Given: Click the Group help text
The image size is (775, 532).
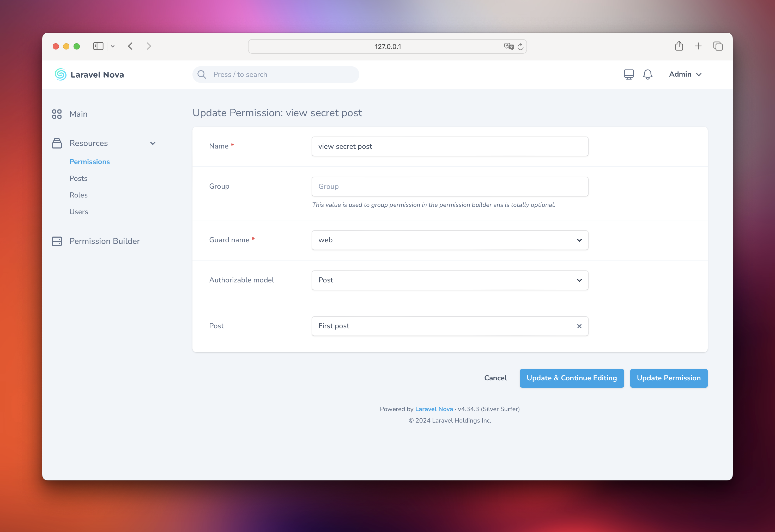Looking at the screenshot, I should pyautogui.click(x=434, y=205).
